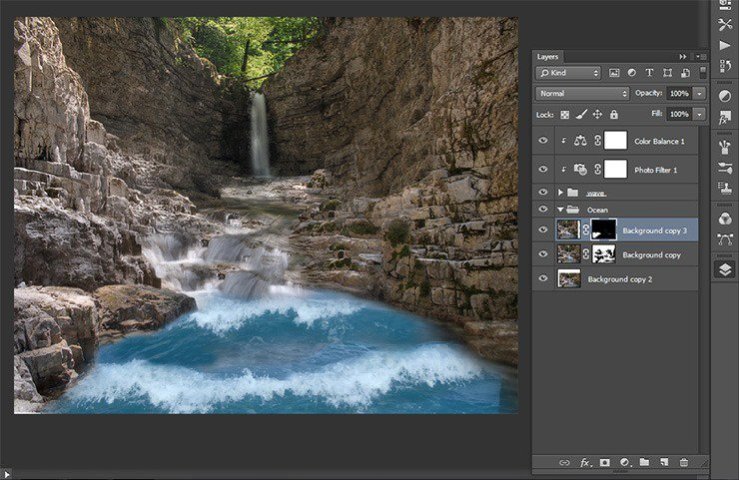Click the pixel layer filter icon
The image size is (739, 480).
[614, 73]
